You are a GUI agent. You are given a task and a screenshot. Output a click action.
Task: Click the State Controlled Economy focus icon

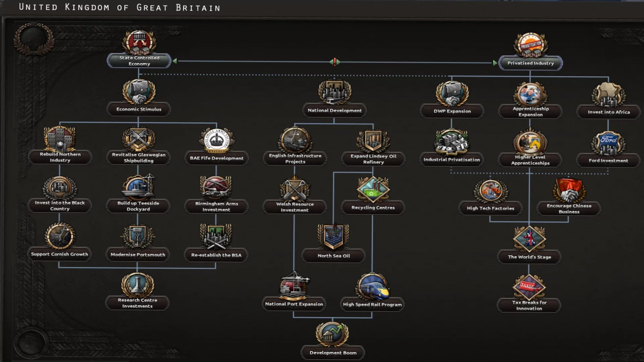tap(139, 43)
